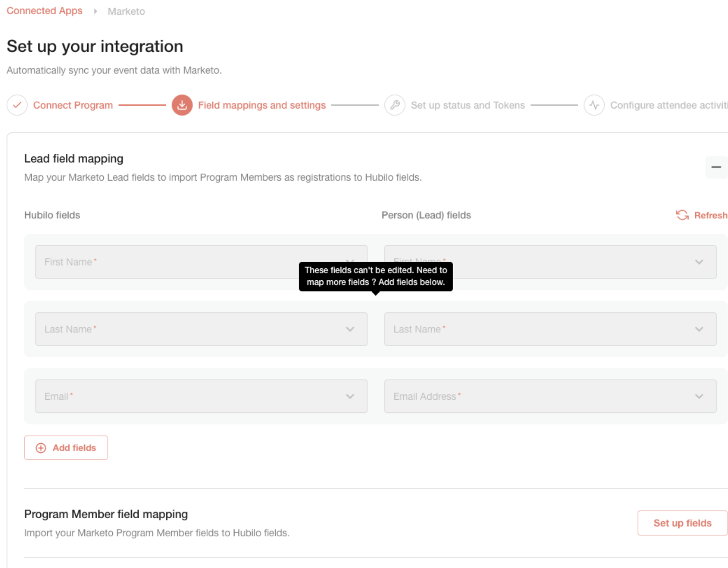728x568 pixels.
Task: Click the Refresh circular arrows icon
Action: click(x=682, y=215)
